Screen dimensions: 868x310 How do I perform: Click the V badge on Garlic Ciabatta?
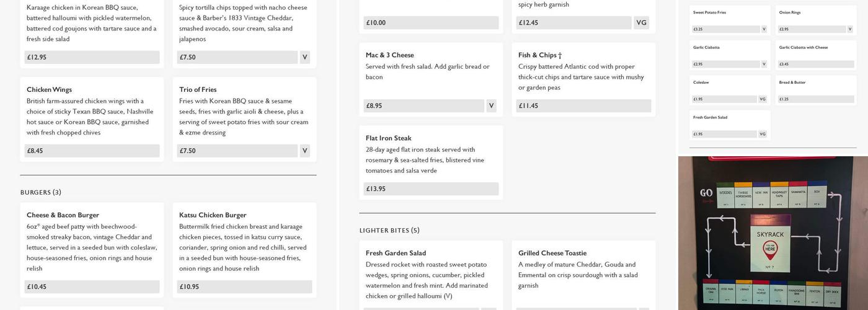pos(764,64)
